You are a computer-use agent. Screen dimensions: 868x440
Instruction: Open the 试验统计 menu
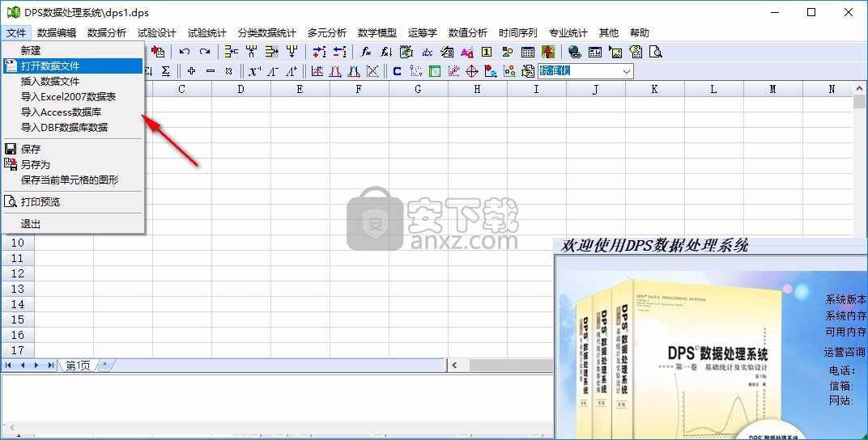(x=207, y=32)
